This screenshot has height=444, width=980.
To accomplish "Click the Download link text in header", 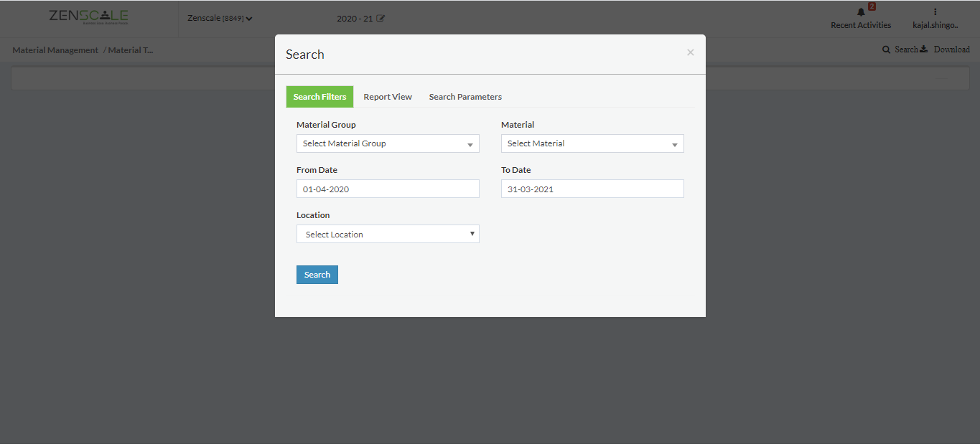I will coord(951,49).
